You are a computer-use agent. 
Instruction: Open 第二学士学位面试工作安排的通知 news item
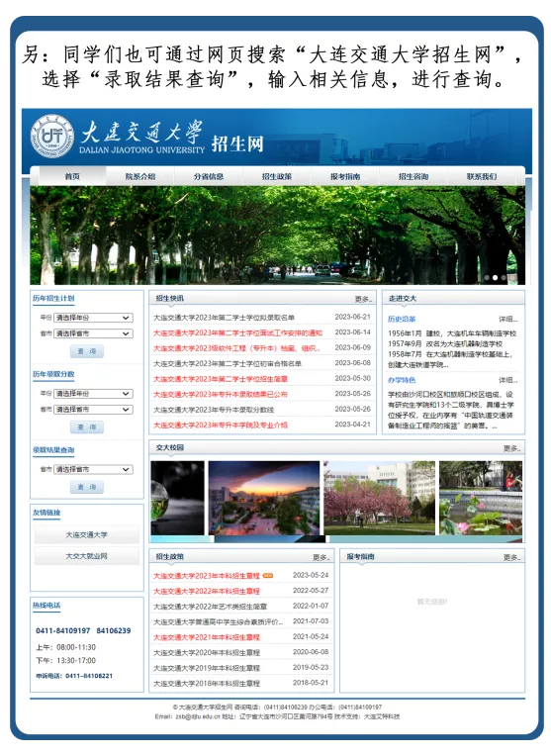[x=237, y=332]
